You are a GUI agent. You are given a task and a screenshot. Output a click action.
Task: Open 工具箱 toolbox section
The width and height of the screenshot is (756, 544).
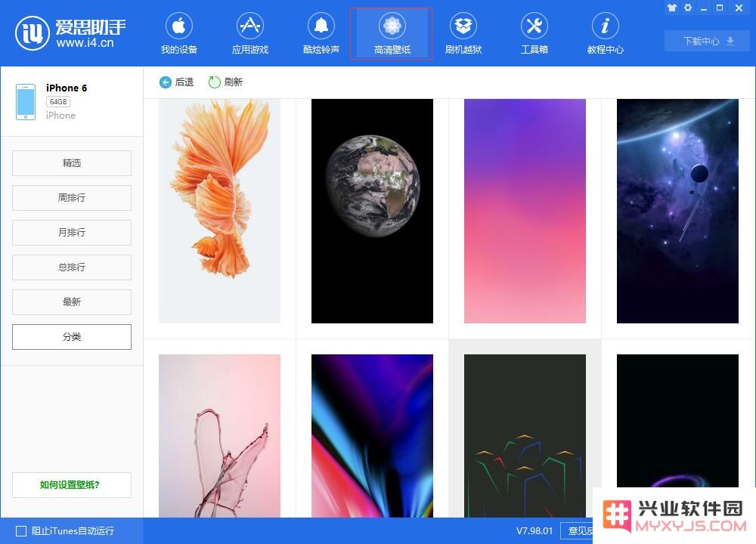tap(534, 33)
